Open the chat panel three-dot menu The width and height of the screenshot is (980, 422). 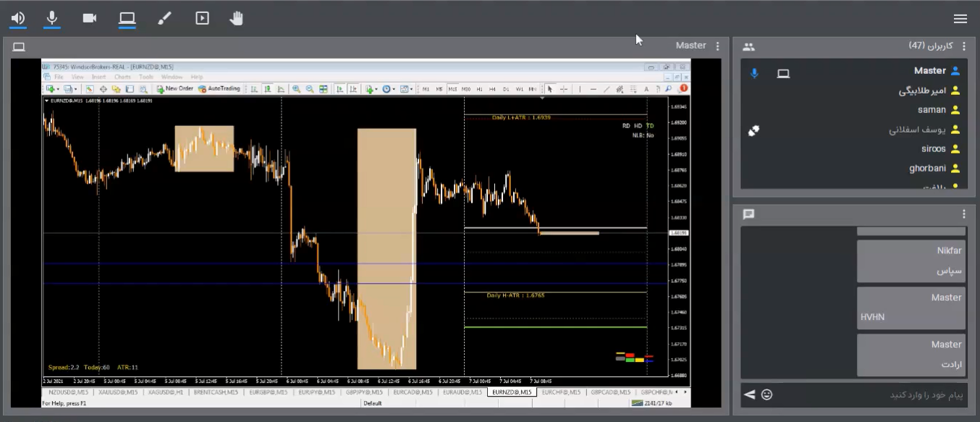pyautogui.click(x=964, y=214)
